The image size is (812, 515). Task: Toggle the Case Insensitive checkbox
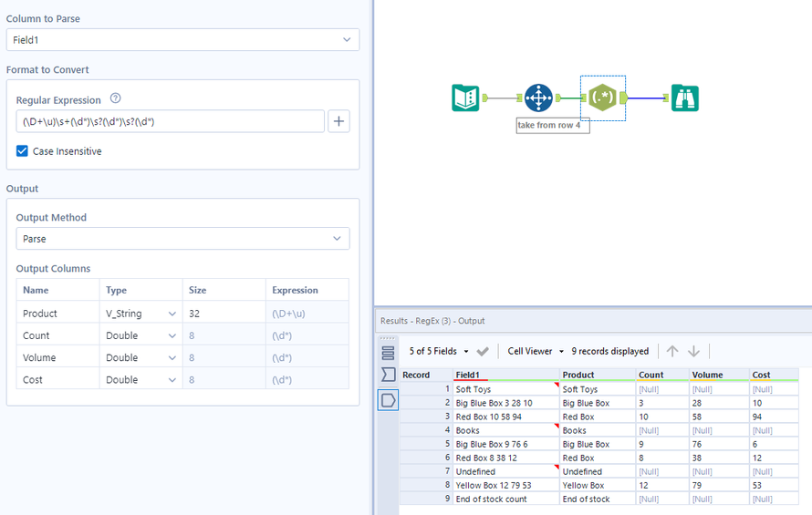tap(22, 151)
